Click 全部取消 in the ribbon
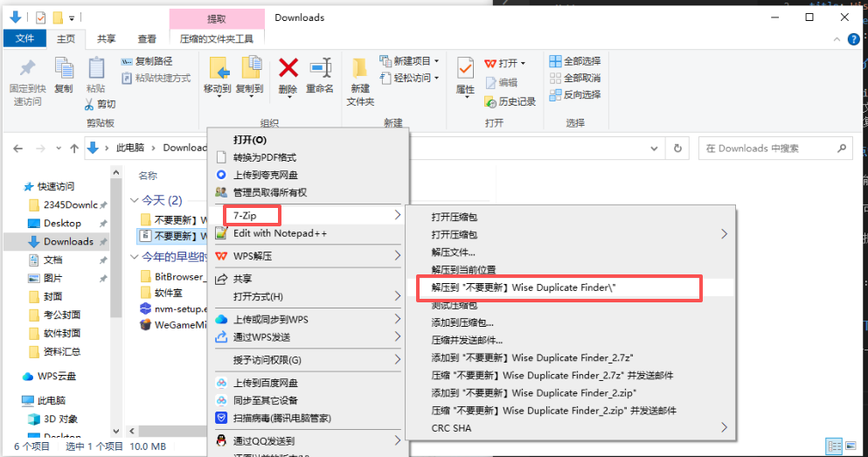 tap(575, 78)
